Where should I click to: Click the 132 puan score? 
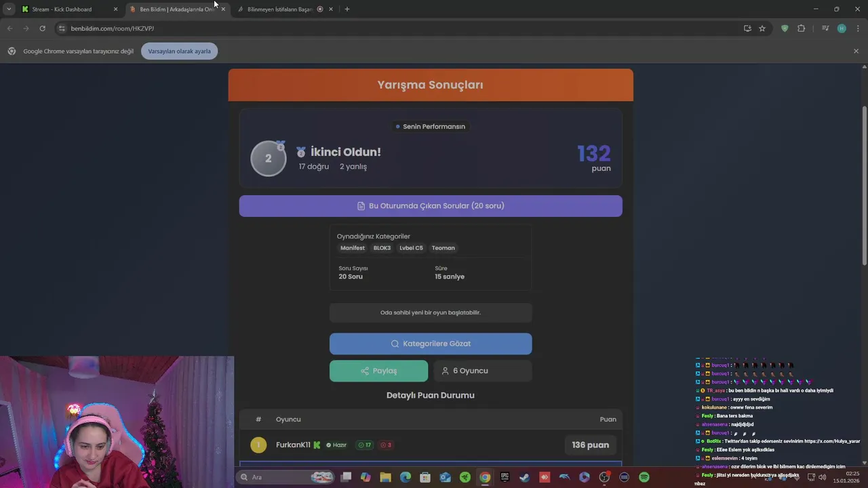coord(594,158)
